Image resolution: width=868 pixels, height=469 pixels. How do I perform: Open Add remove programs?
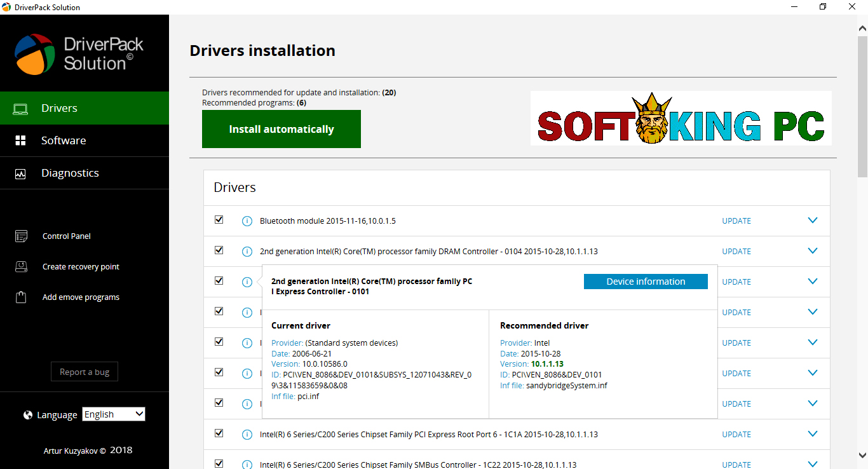(81, 297)
